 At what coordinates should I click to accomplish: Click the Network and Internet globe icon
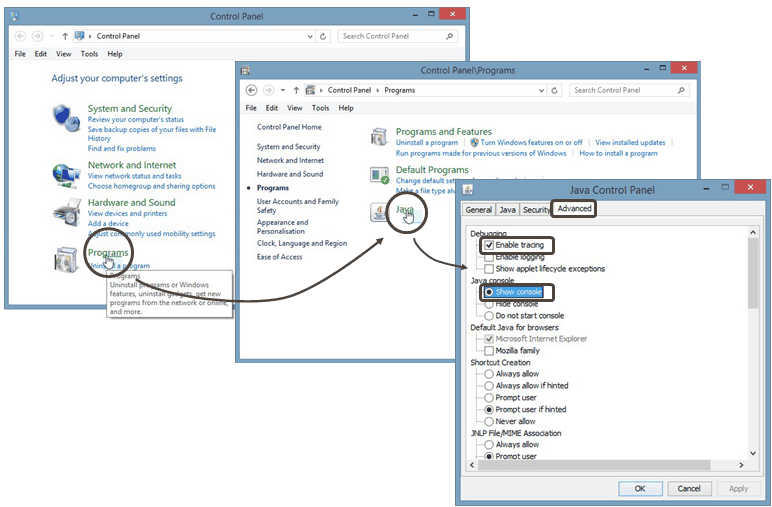click(x=66, y=175)
